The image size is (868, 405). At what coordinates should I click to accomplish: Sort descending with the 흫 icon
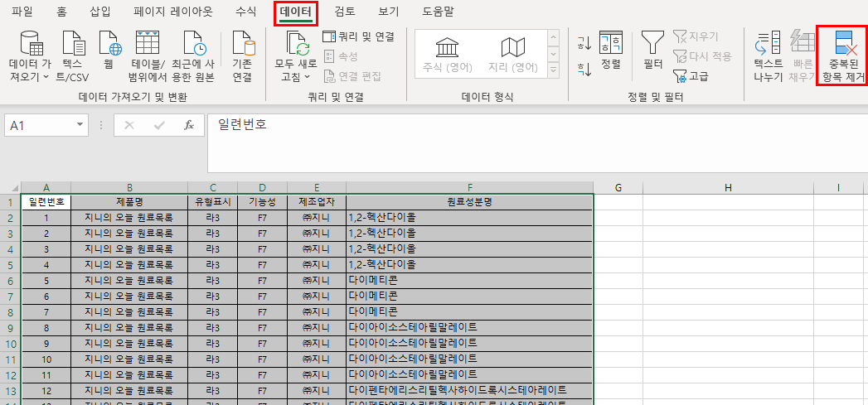click(584, 69)
